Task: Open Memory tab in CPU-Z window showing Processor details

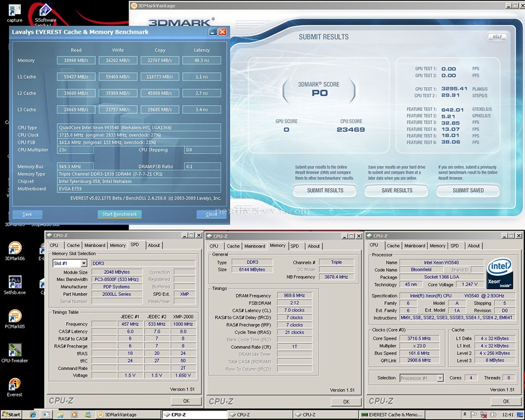Action: [x=437, y=246]
